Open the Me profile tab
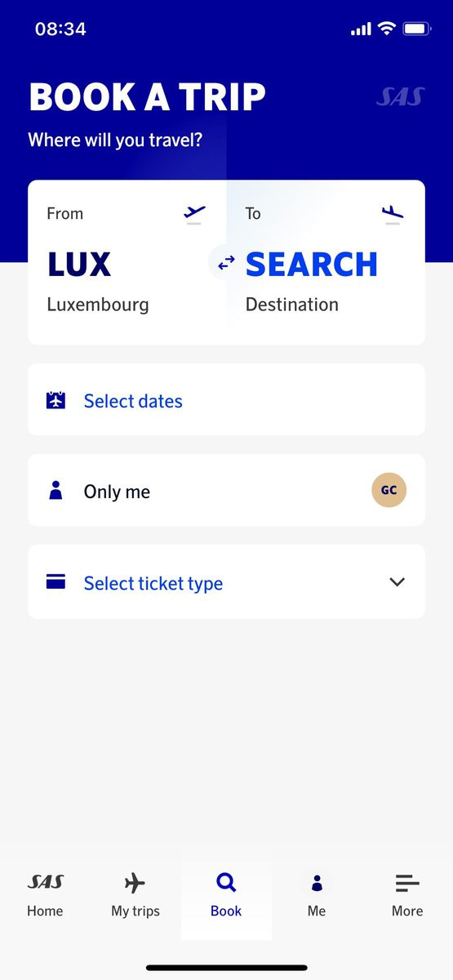Image resolution: width=453 pixels, height=980 pixels. point(317,895)
